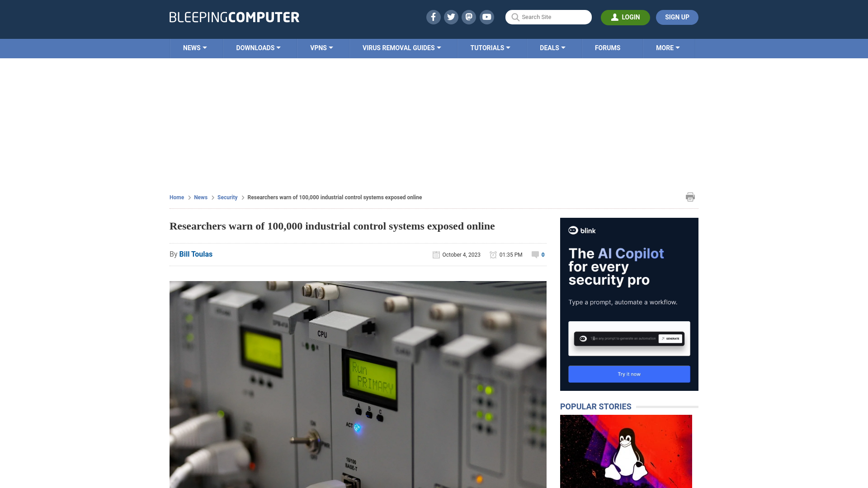Click the author link Bill Toulas

[196, 254]
